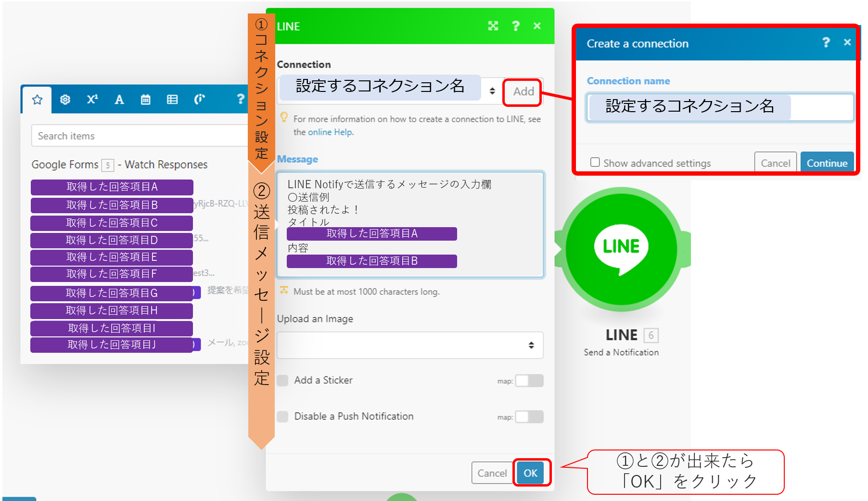Select the green LINE module on the canvas
This screenshot has width=868, height=501.
point(622,249)
